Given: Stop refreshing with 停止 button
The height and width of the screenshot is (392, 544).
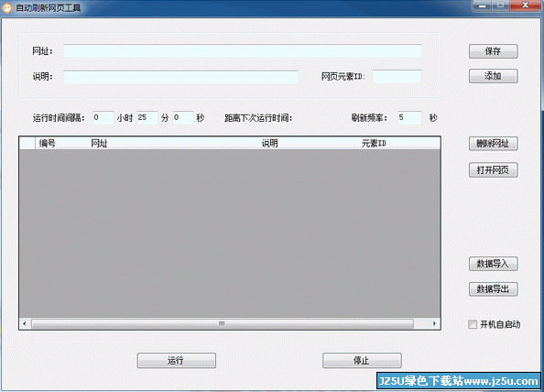Looking at the screenshot, I should coord(362,361).
